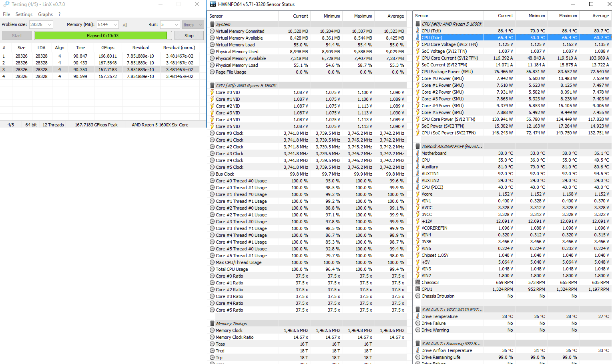Click the Core #0 VID lightning icon
This screenshot has height=364, width=612.
tap(212, 92)
